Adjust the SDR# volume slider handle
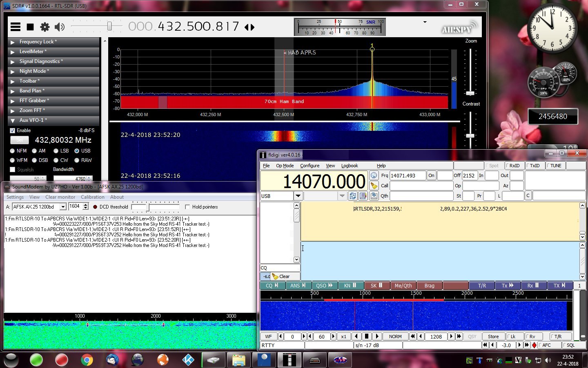Viewport: 588px width, 368px height. [x=109, y=27]
